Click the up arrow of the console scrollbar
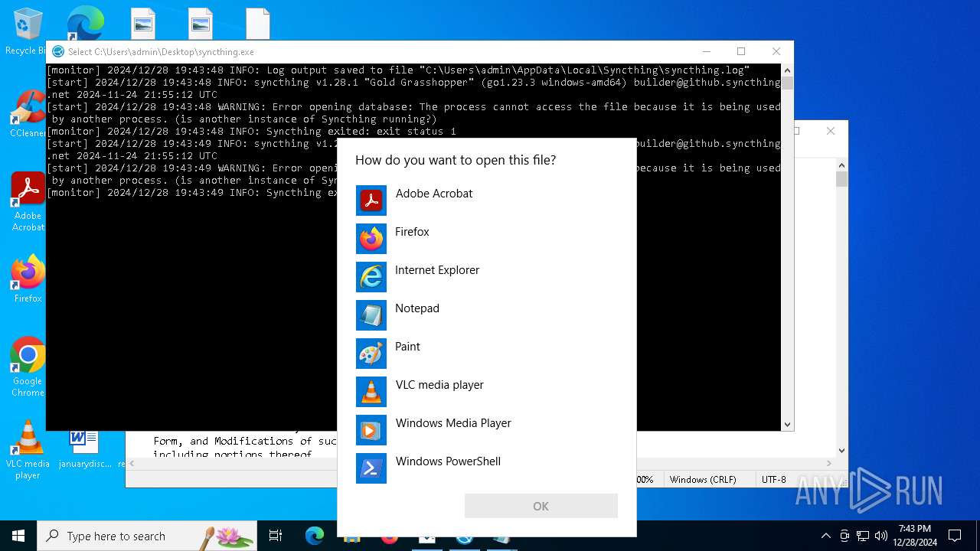 (787, 70)
